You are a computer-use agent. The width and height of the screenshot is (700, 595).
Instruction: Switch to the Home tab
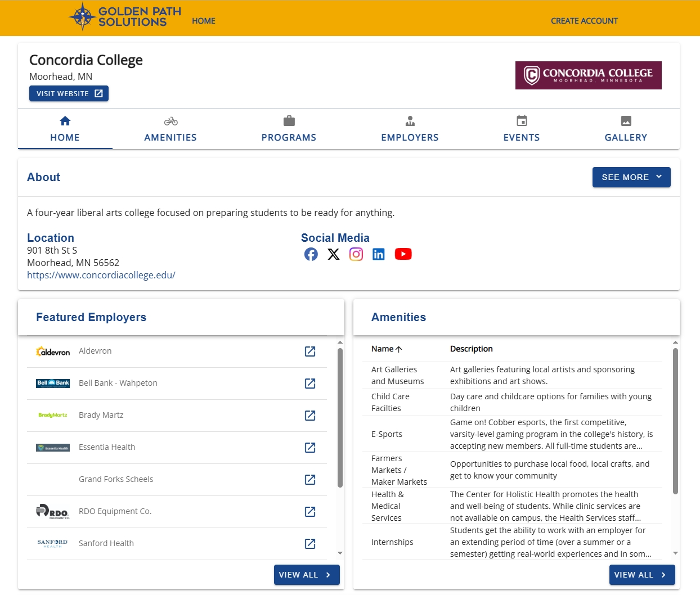(x=65, y=129)
